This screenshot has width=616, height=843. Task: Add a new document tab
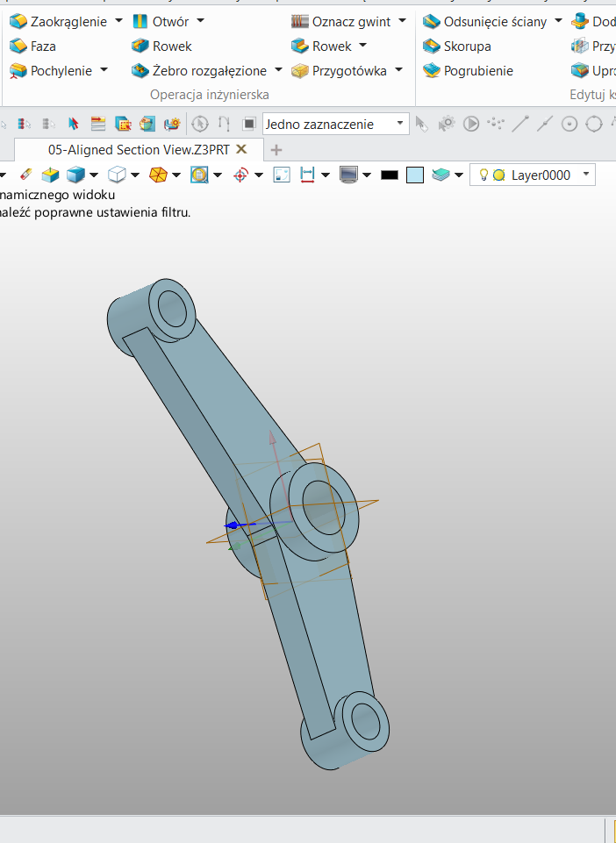[x=276, y=150]
